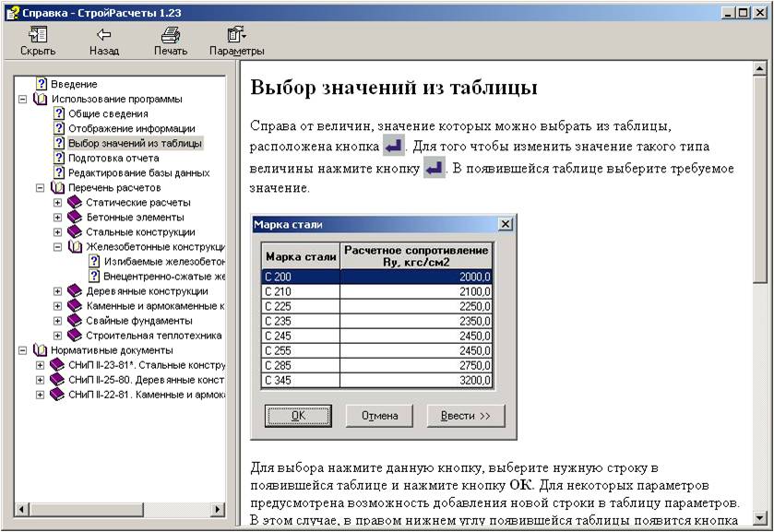Collapse the Железобетонные конструкции node

[x=58, y=247]
